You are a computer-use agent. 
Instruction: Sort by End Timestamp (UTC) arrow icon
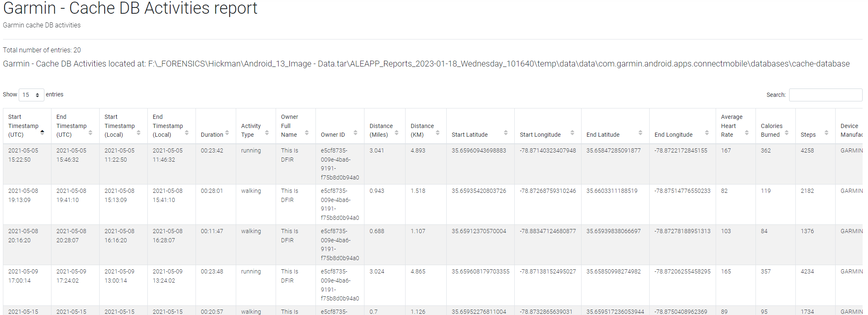pyautogui.click(x=90, y=133)
